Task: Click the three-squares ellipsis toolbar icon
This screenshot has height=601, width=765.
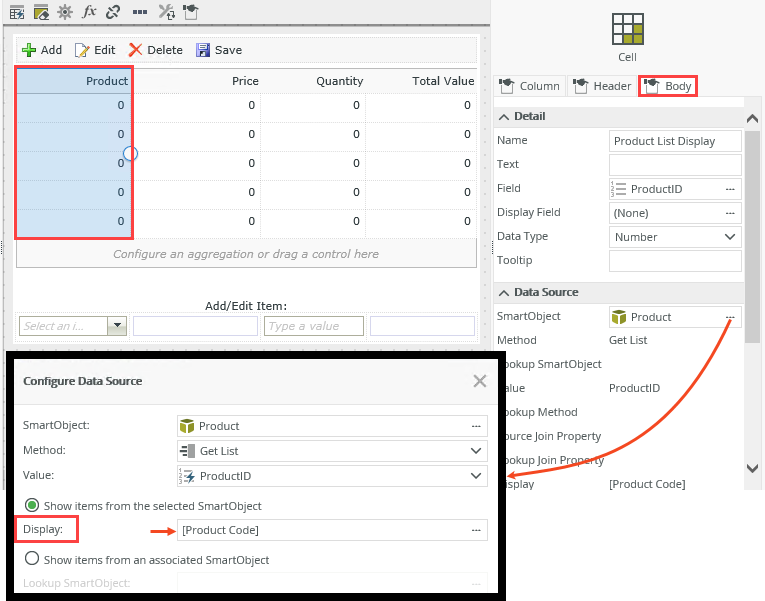Action: click(140, 12)
